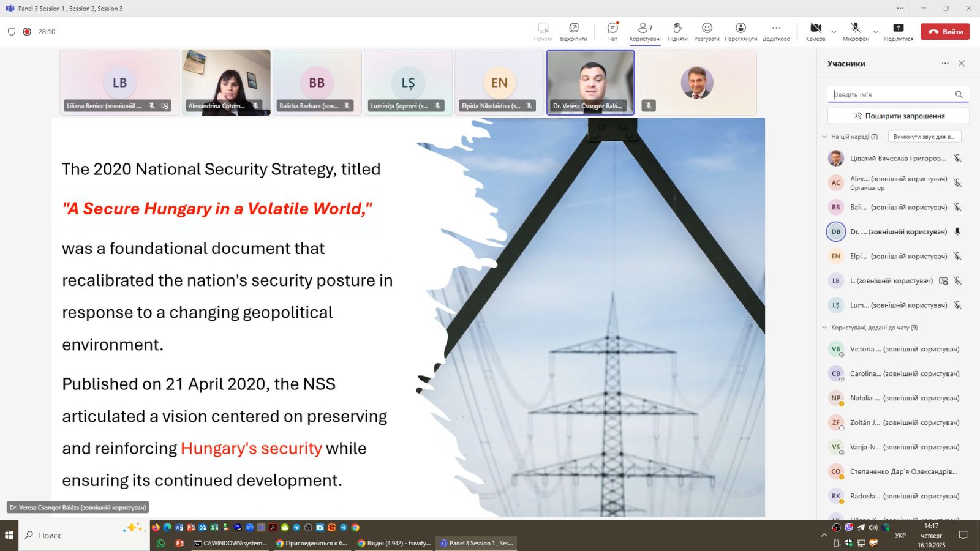Screen dimensions: 980x551
Task: Click the Pop out (Відкріпити) icon
Action: click(573, 28)
